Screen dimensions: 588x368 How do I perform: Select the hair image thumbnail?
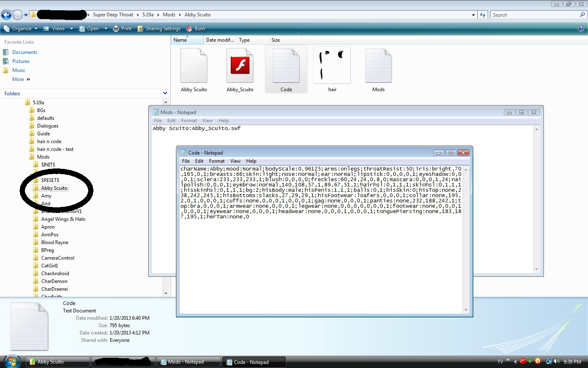pyautogui.click(x=332, y=65)
